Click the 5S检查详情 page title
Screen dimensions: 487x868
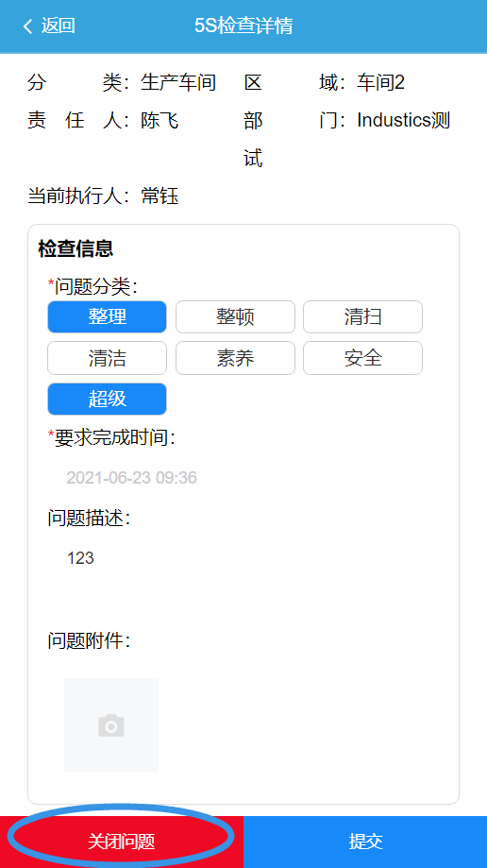pyautogui.click(x=243, y=26)
